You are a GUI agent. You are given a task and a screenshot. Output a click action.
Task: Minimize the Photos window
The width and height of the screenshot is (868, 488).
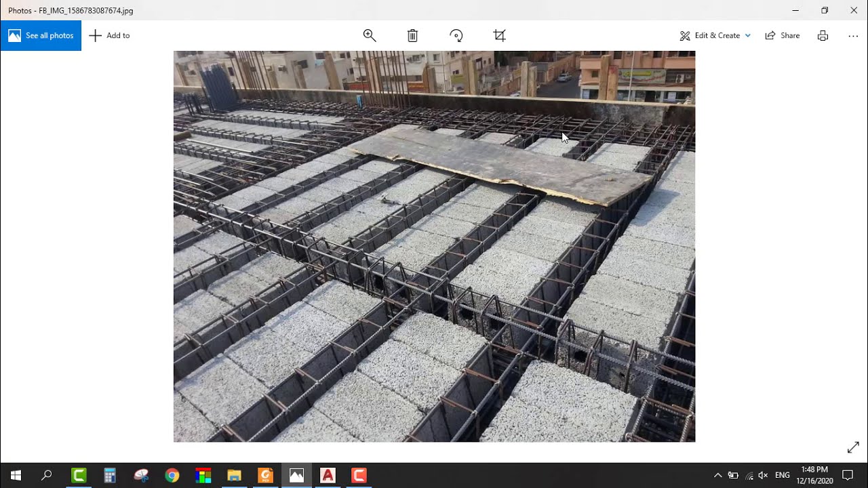[x=795, y=10]
